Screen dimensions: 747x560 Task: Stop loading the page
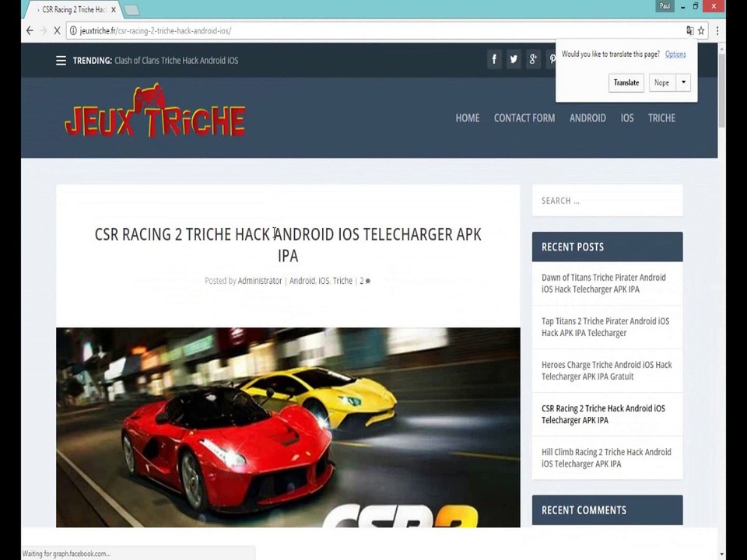(57, 30)
